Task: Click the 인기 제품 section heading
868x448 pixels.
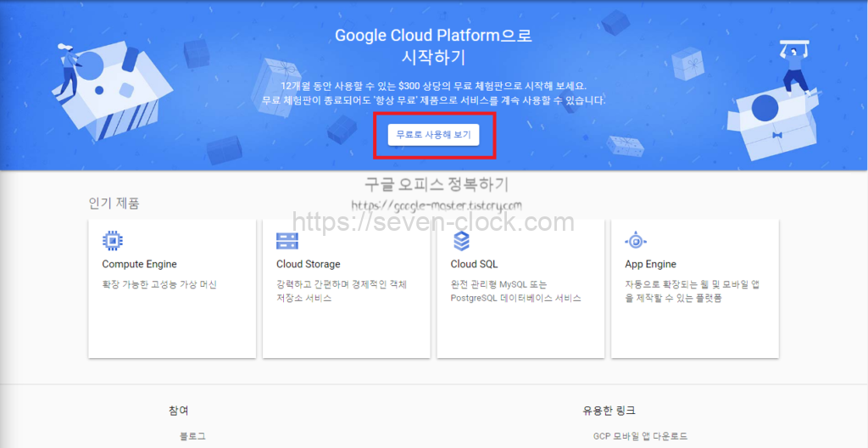Action: [x=114, y=204]
